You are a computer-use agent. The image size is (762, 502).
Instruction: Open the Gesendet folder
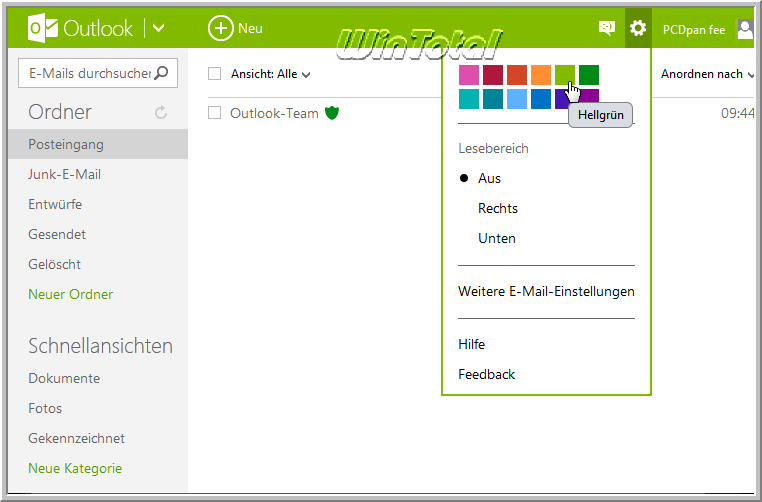[x=57, y=234]
